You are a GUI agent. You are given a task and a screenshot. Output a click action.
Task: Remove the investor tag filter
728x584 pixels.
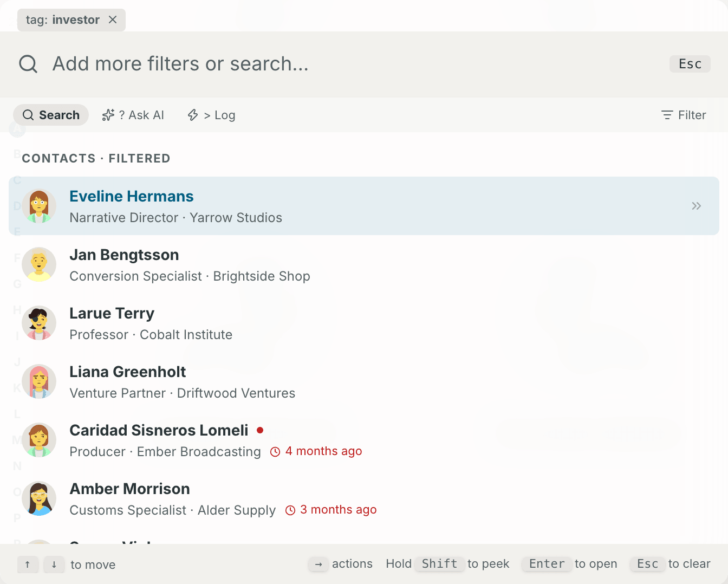(113, 20)
